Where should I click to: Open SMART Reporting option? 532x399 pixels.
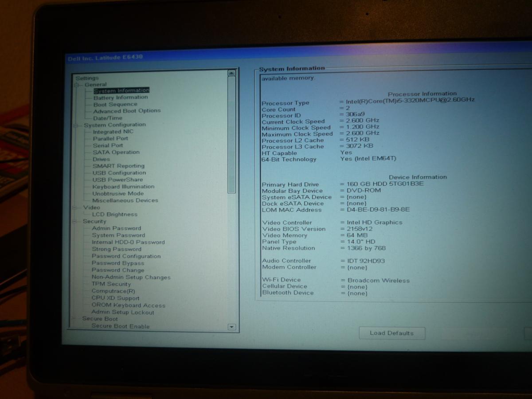click(x=118, y=166)
